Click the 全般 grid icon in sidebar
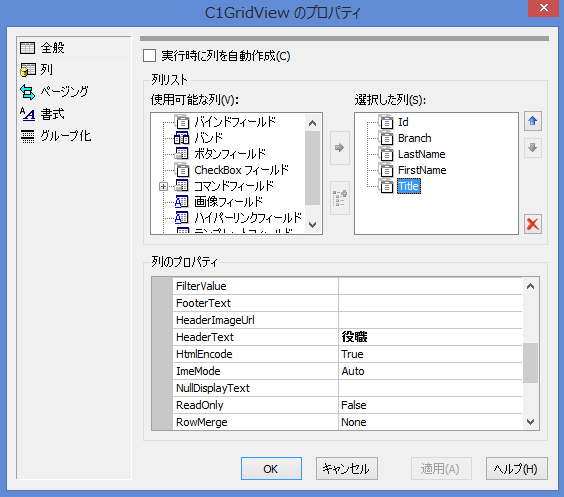Screen dimensions: 564x497 click(28, 48)
